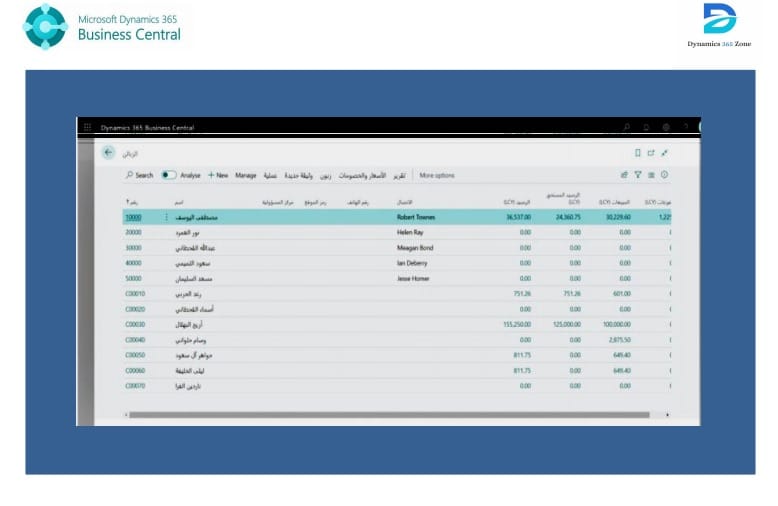Open customer number 30000 link
The height and width of the screenshot is (506, 778).
click(133, 248)
